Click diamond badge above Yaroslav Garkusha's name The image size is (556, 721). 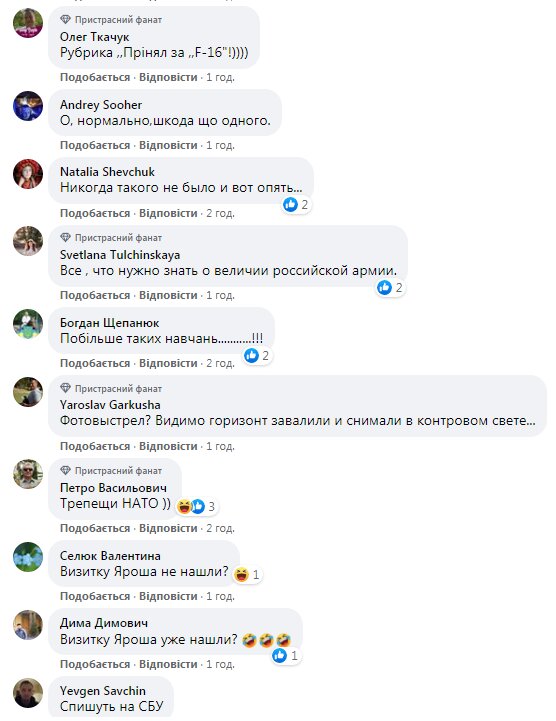coord(65,388)
